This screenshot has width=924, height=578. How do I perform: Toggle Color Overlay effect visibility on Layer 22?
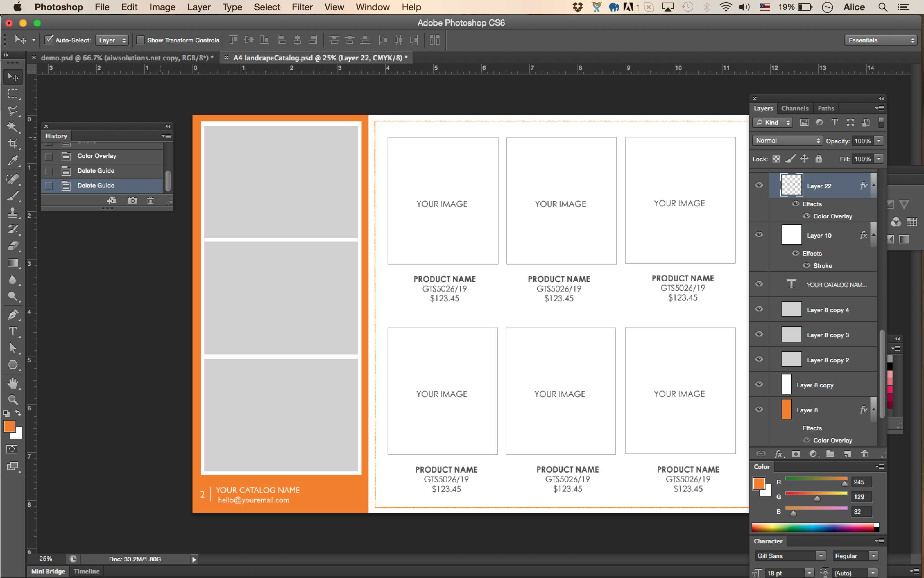tap(806, 216)
